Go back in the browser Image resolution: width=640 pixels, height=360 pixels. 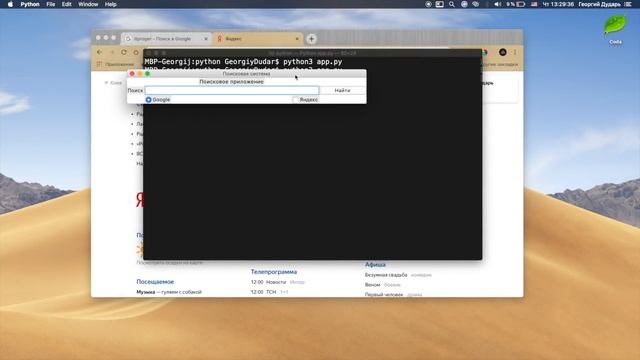tap(100, 52)
